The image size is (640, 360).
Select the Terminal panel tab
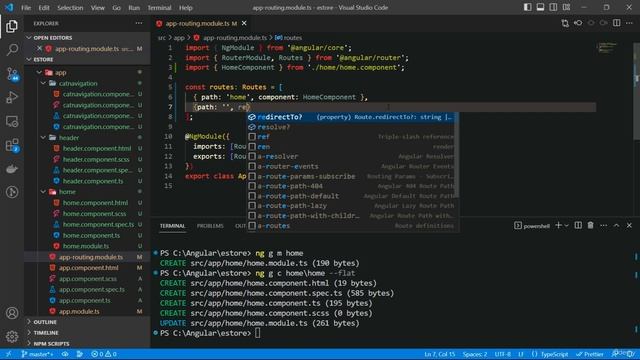172,226
